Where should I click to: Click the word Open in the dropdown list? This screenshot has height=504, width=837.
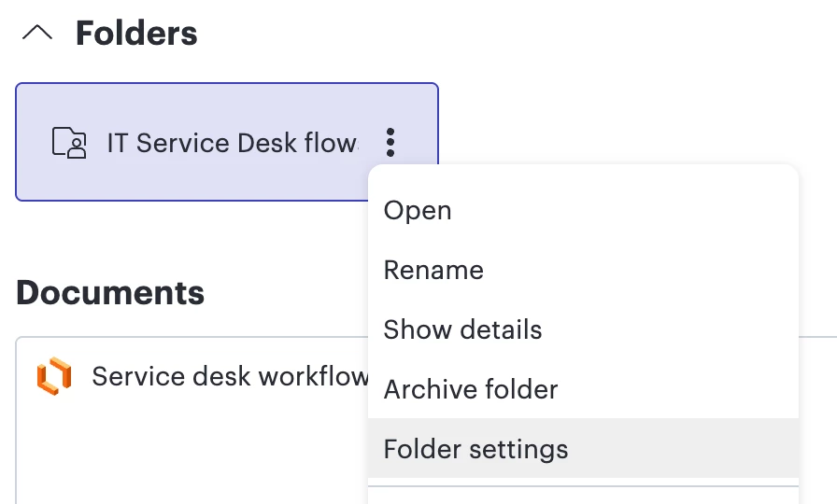coord(418,211)
